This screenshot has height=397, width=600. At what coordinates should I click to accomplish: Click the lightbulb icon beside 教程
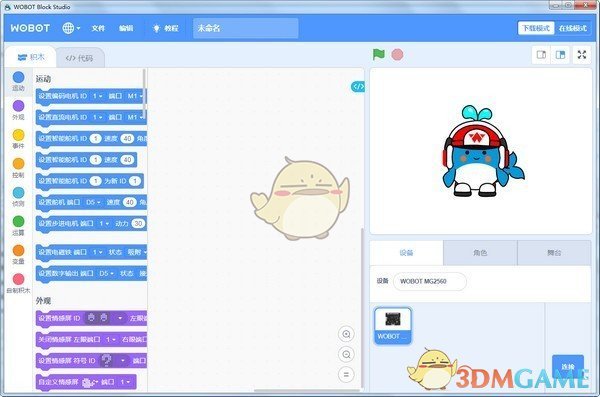tap(156, 28)
